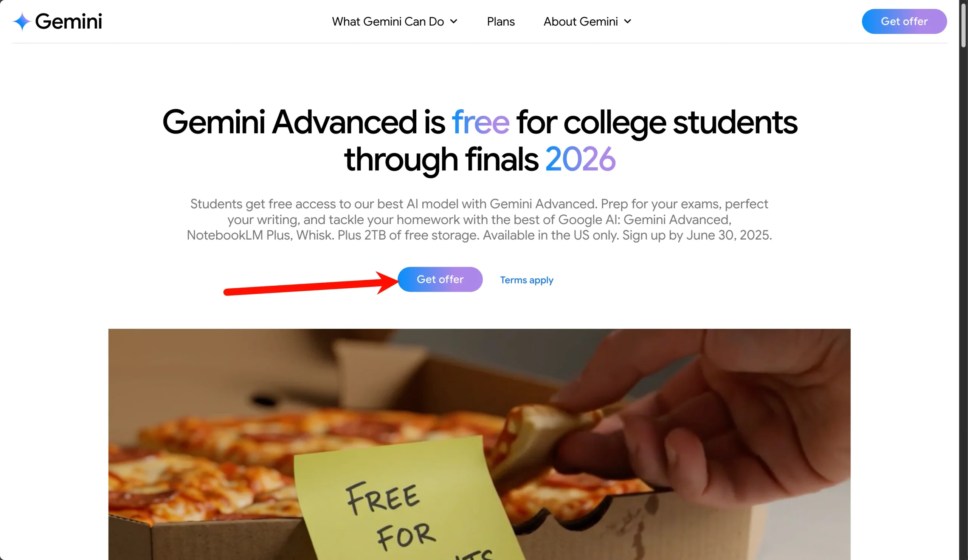Open the About Gemini menu label
The image size is (968, 560).
(580, 22)
